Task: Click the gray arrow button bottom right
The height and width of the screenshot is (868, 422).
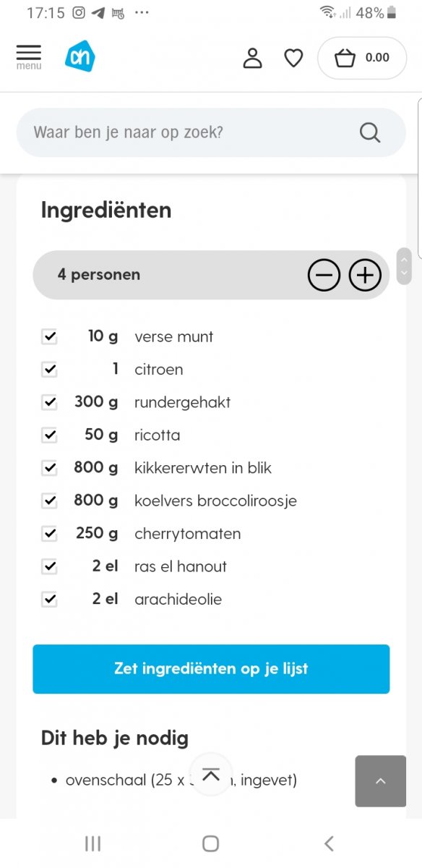Action: pos(380,781)
